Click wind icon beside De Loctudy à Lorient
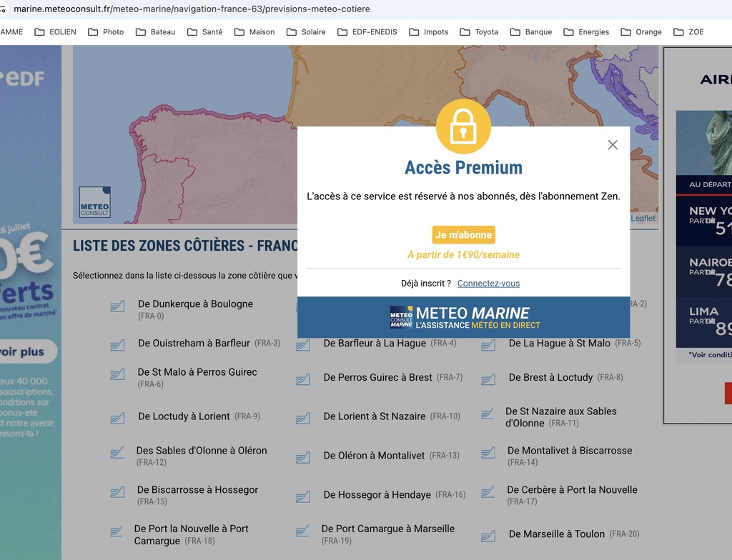 point(117,419)
